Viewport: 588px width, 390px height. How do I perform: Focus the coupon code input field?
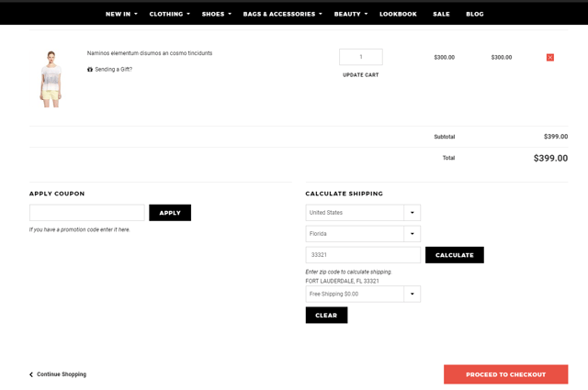point(87,212)
